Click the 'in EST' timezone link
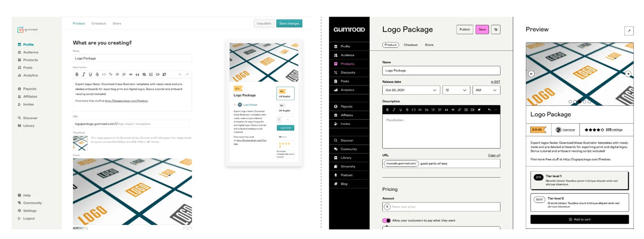The width and height of the screenshot is (644, 239). [x=495, y=82]
